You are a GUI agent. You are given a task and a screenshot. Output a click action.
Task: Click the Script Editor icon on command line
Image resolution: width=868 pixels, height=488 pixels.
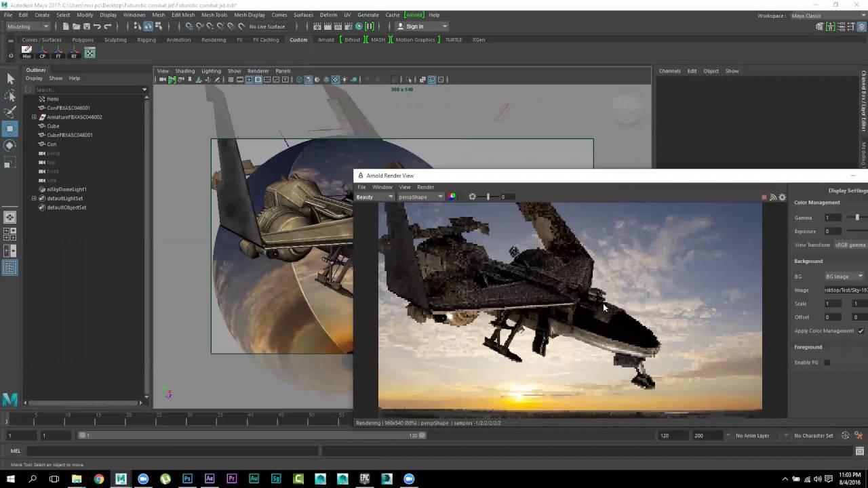[x=860, y=451]
